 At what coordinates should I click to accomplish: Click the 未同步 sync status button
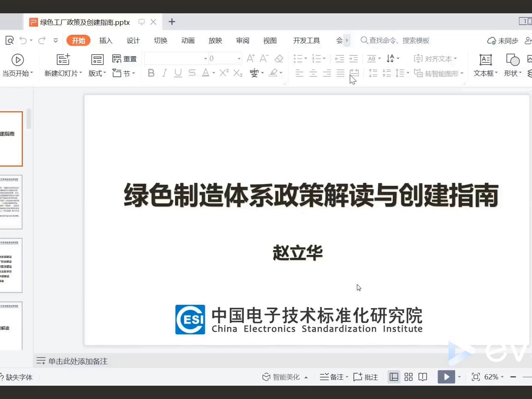tap(503, 41)
